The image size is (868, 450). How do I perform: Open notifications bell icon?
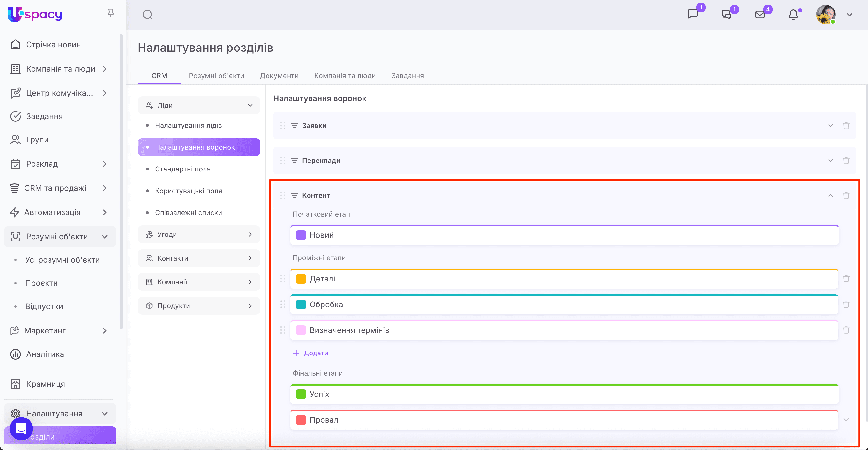[793, 15]
